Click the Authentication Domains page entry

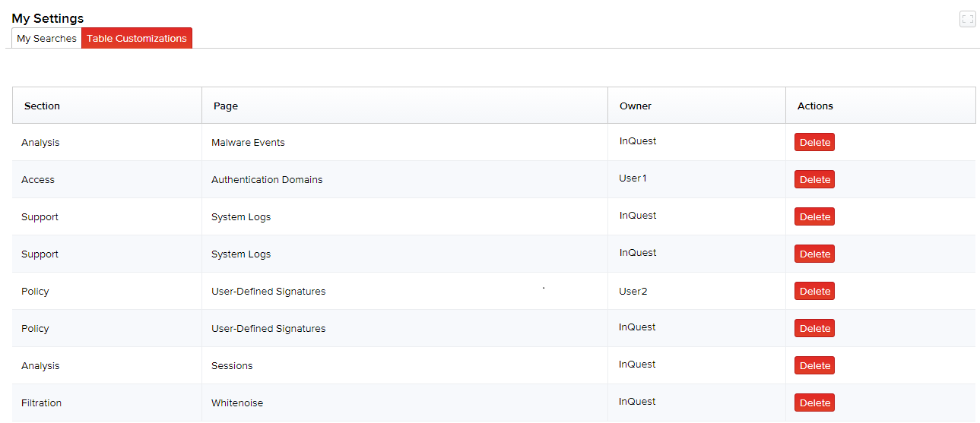pos(267,180)
